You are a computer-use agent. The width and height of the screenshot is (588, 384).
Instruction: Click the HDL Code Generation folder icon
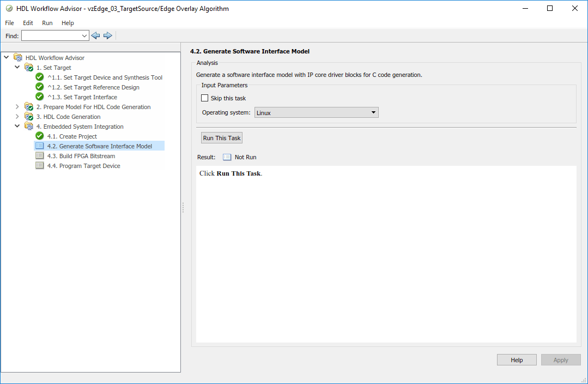(x=29, y=117)
